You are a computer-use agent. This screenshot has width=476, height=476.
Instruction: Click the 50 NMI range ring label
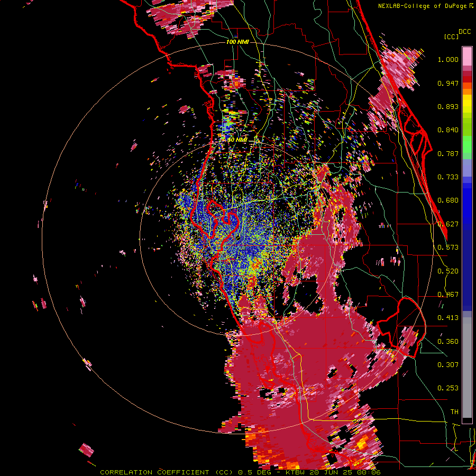237,140
